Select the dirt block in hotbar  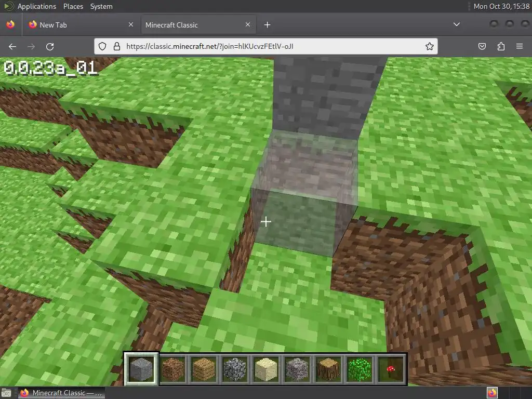tap(172, 369)
